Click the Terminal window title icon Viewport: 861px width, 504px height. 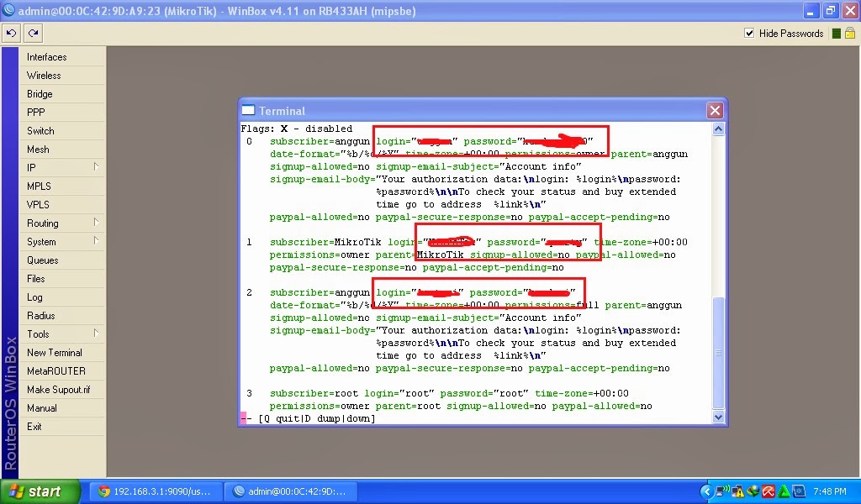pyautogui.click(x=248, y=110)
